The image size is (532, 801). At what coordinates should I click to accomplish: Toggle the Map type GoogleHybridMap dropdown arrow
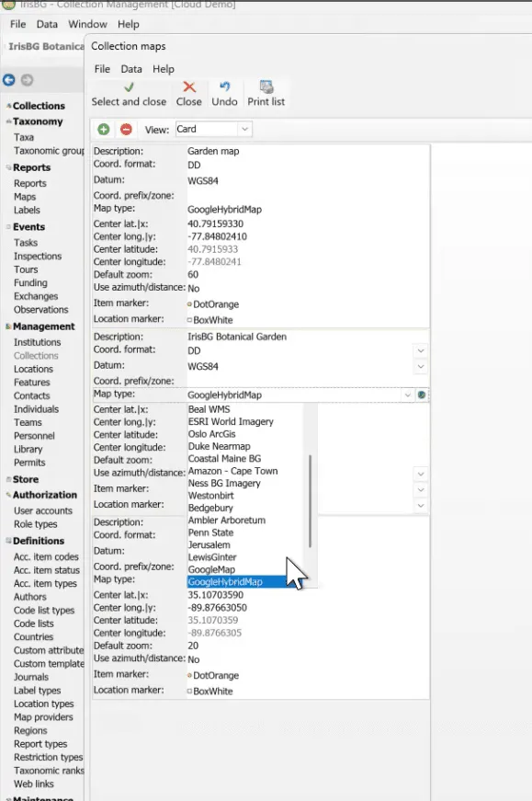[407, 395]
